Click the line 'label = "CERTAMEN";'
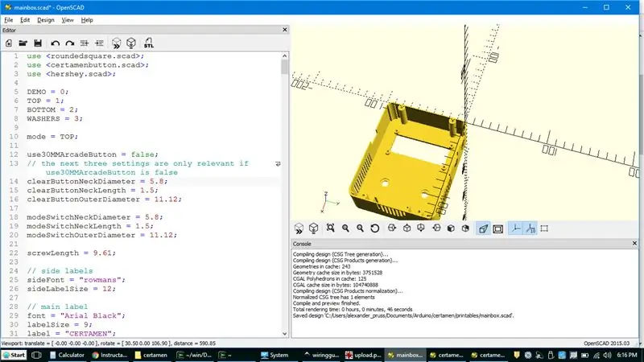 [x=72, y=334]
